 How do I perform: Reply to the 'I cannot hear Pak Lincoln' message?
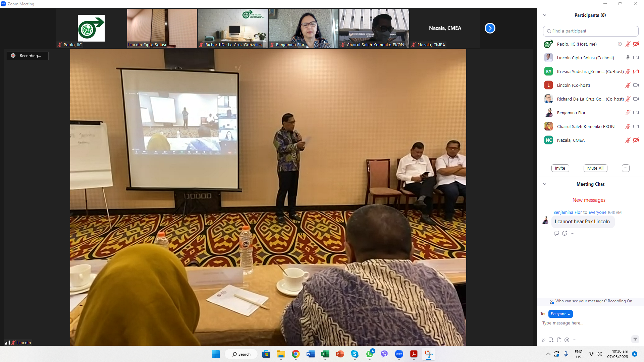556,233
